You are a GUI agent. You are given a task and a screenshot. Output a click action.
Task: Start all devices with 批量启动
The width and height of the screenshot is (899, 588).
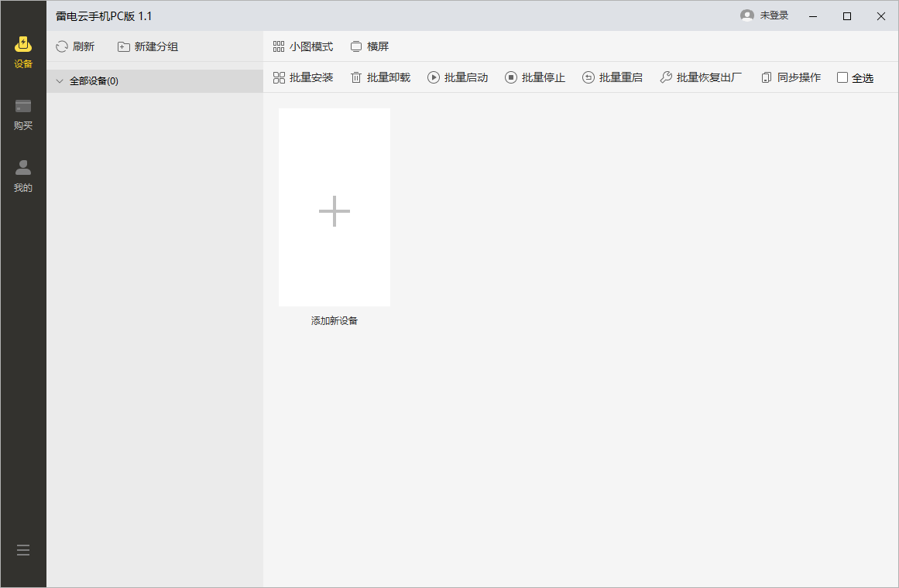(458, 77)
